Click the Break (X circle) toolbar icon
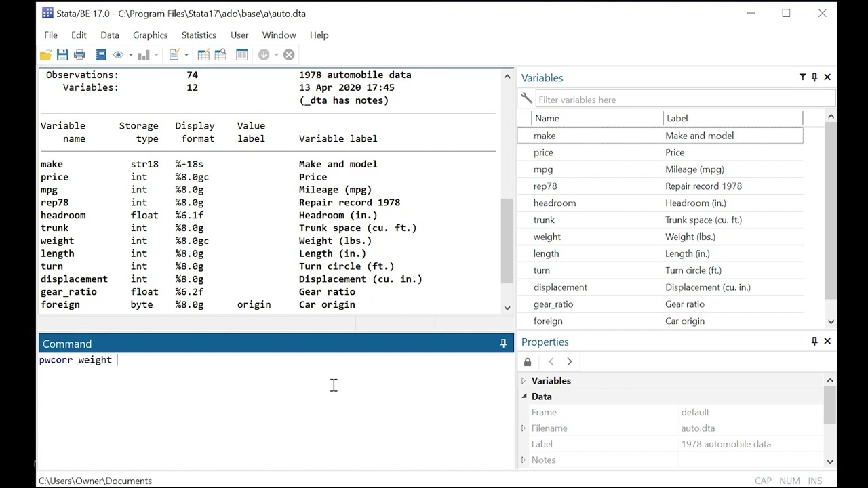Viewport: 868px width, 488px height. pyautogui.click(x=289, y=55)
